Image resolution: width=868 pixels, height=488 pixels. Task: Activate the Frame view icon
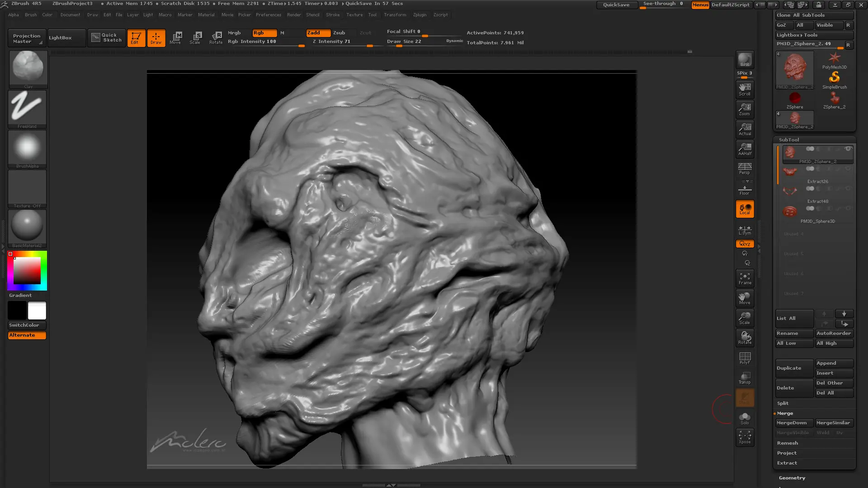[745, 278]
